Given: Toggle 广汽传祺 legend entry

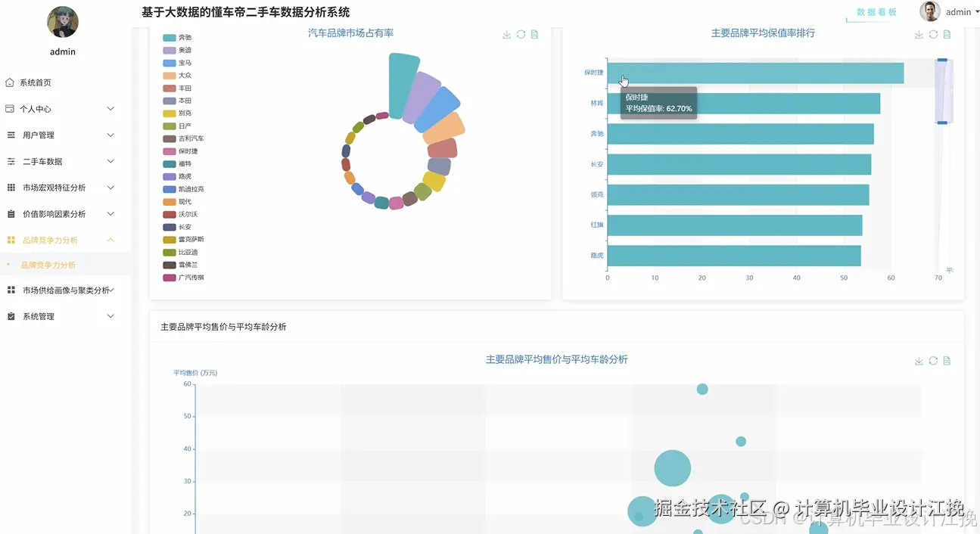Looking at the screenshot, I should click(x=183, y=278).
